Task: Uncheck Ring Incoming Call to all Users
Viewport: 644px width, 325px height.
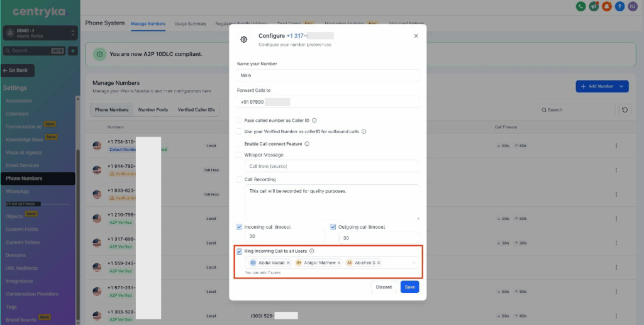Action: point(240,251)
